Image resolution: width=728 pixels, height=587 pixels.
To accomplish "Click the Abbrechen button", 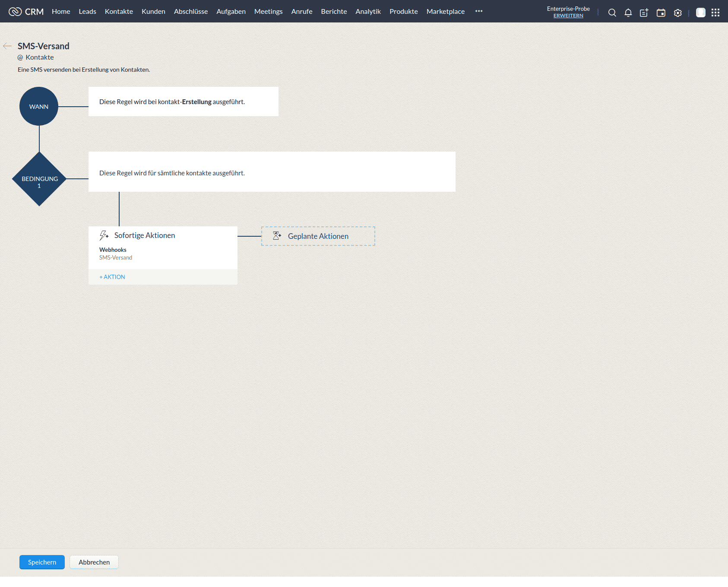I will [x=94, y=562].
